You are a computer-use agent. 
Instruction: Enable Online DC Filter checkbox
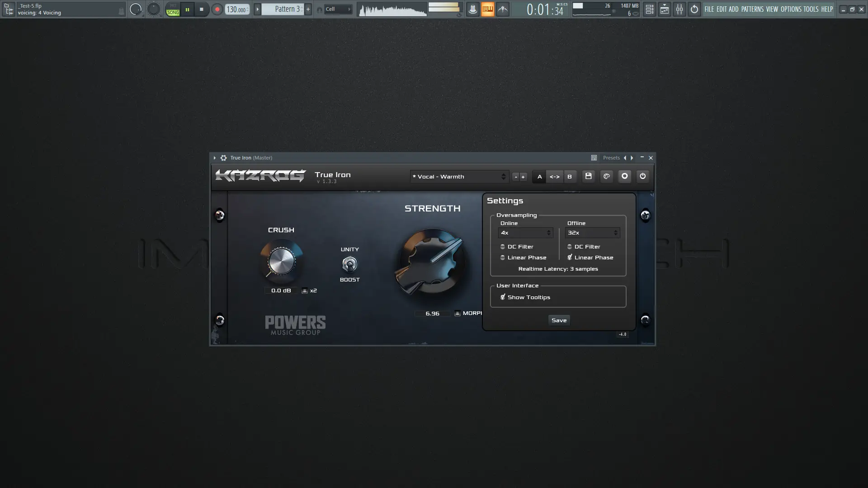[503, 247]
